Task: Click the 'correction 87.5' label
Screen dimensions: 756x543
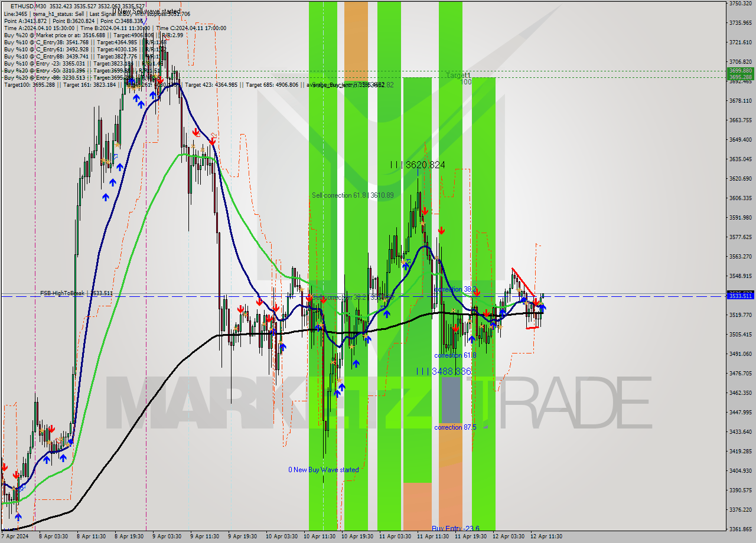Action: click(455, 427)
